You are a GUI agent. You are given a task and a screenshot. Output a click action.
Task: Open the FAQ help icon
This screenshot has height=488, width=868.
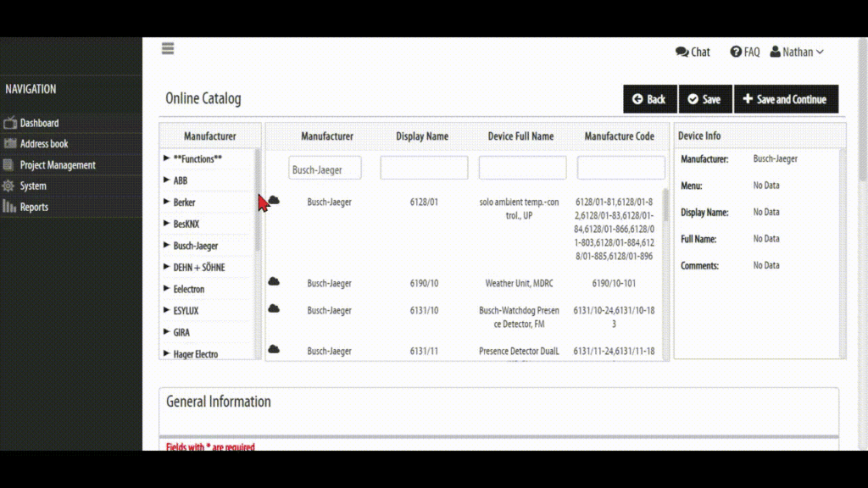(736, 52)
